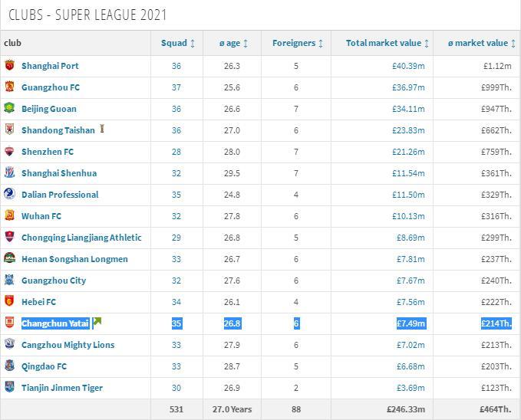Click the Wuhan FC club crest

pos(9,215)
